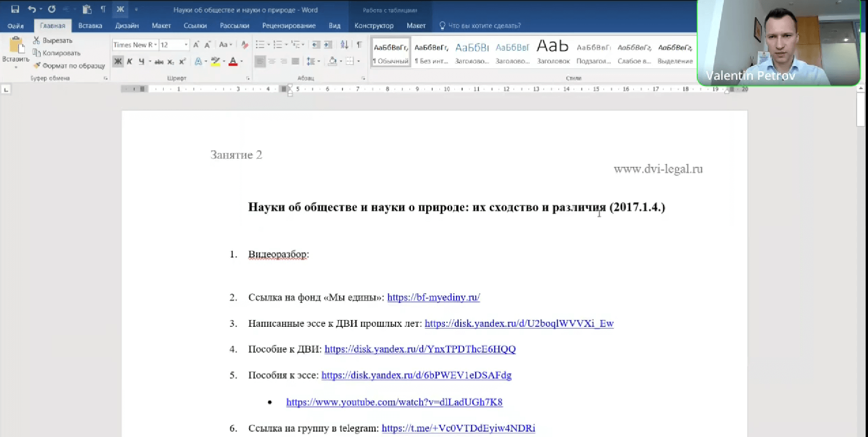Select the Format Painter (Формат по образцу)
Screen dimensions: 868x437
coord(68,65)
